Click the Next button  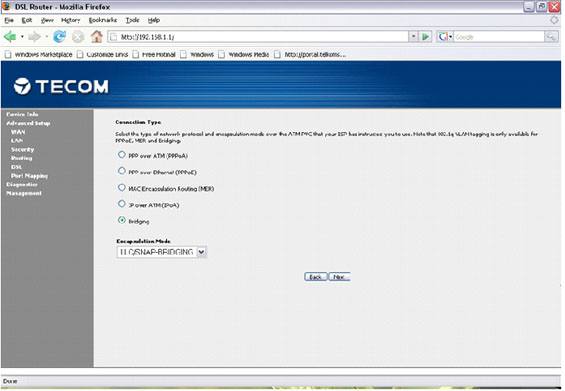click(x=339, y=277)
